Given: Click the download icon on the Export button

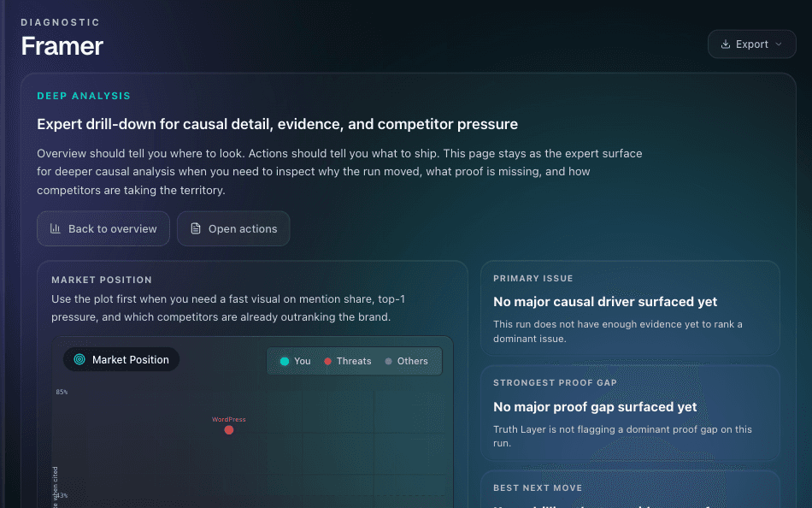Looking at the screenshot, I should 726,44.
